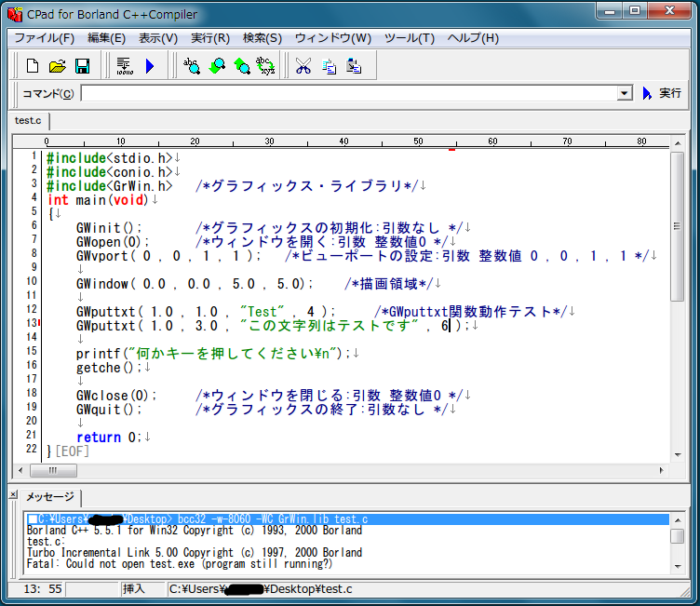Close the message pane with the small x

tap(13, 494)
